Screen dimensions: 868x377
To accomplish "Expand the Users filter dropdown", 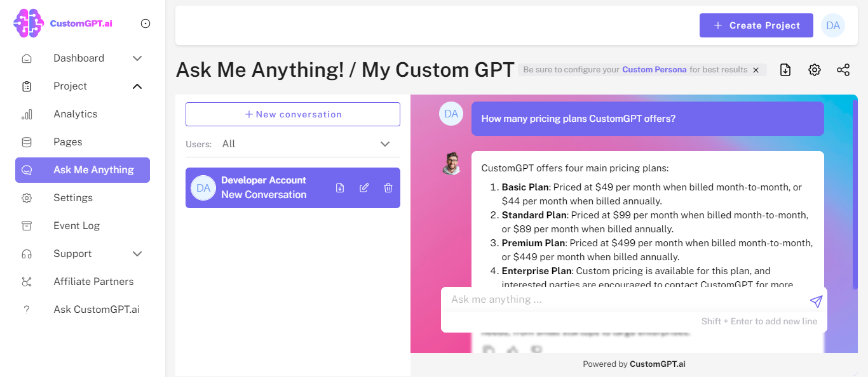I will tap(384, 143).
